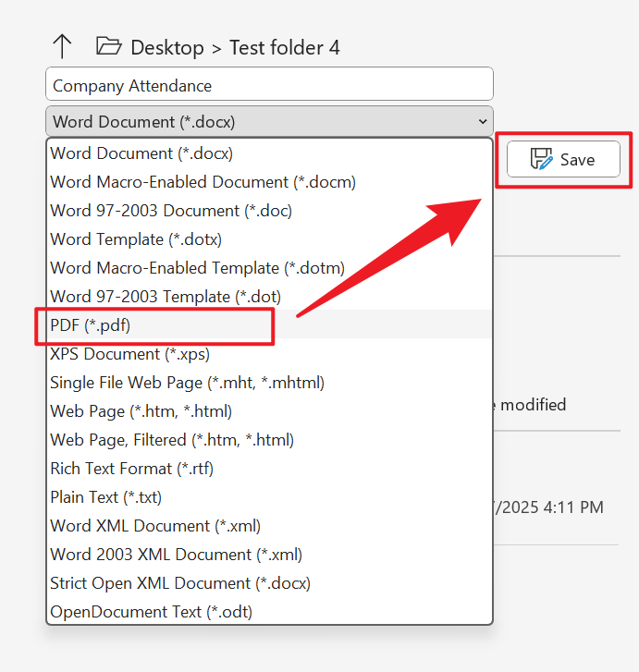Click the Save button
The height and width of the screenshot is (672, 639).
pyautogui.click(x=563, y=159)
